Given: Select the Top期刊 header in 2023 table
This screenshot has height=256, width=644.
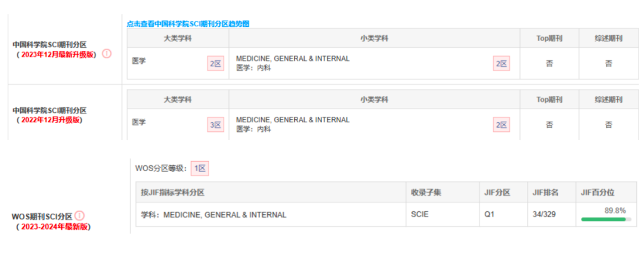Looking at the screenshot, I should coord(550,38).
